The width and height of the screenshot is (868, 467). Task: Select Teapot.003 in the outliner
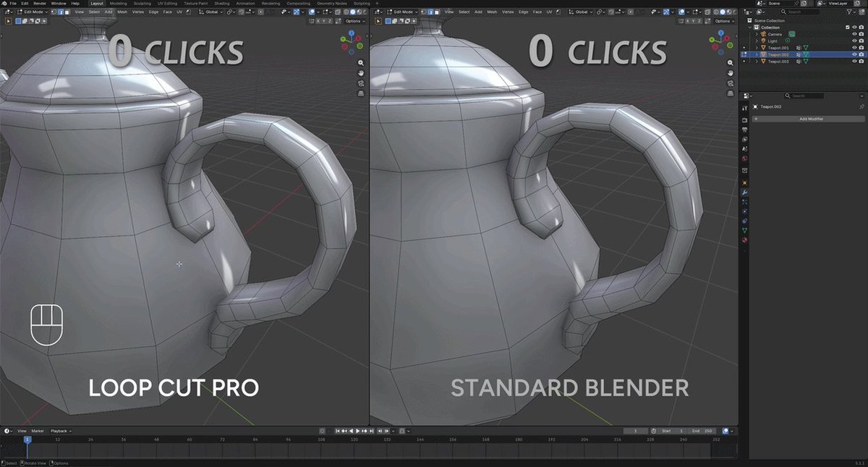pyautogui.click(x=778, y=61)
